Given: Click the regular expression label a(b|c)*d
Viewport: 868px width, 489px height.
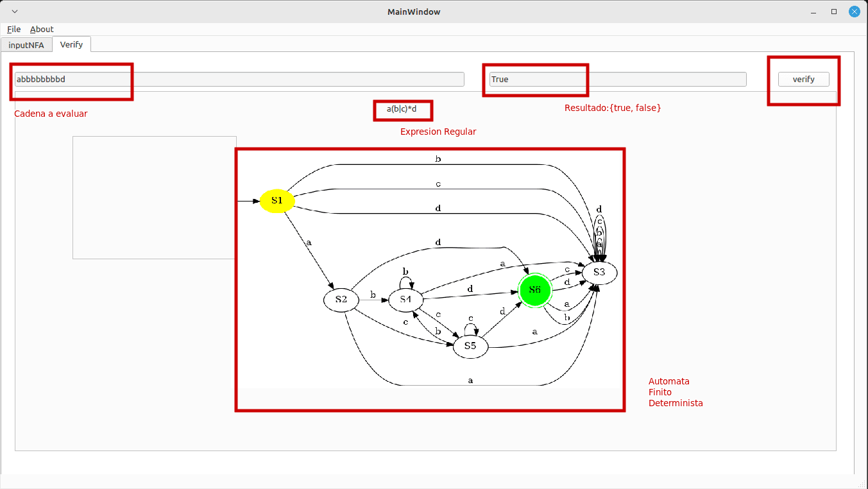Looking at the screenshot, I should pos(402,109).
